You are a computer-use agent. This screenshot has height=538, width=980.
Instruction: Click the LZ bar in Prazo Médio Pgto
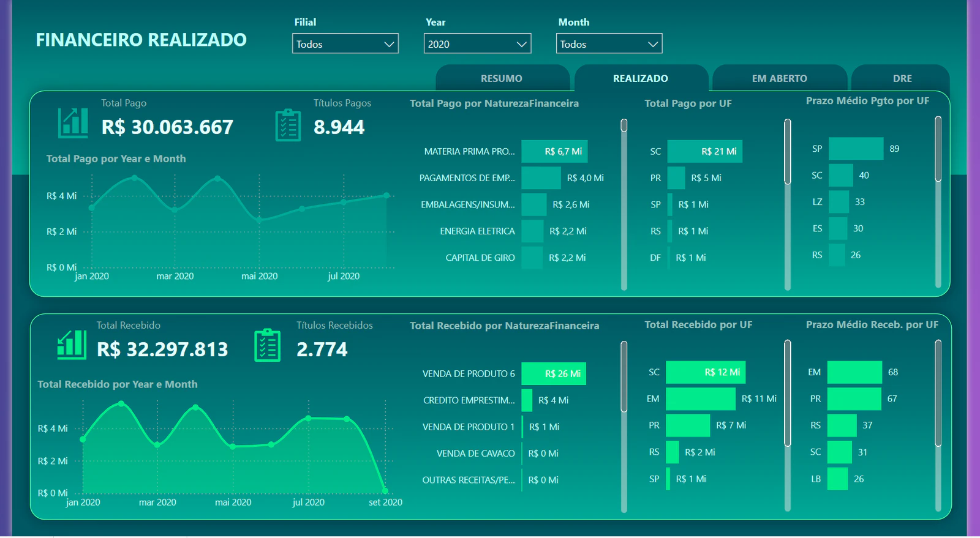(x=839, y=202)
